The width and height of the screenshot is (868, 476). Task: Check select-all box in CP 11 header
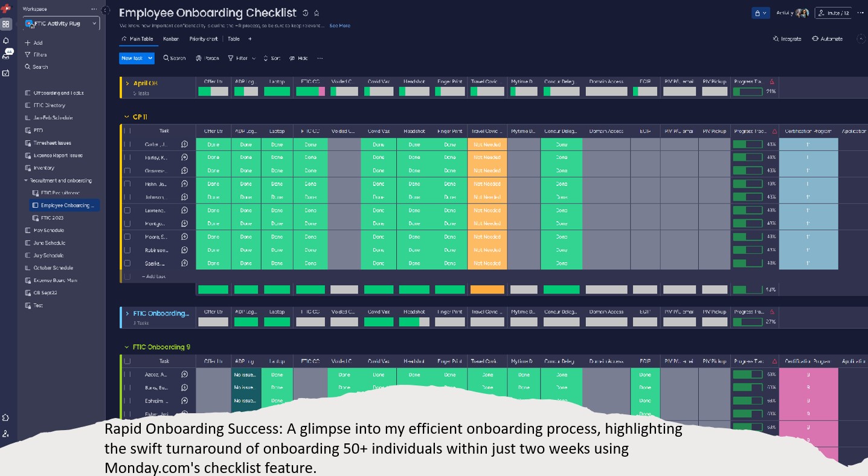coord(127,130)
